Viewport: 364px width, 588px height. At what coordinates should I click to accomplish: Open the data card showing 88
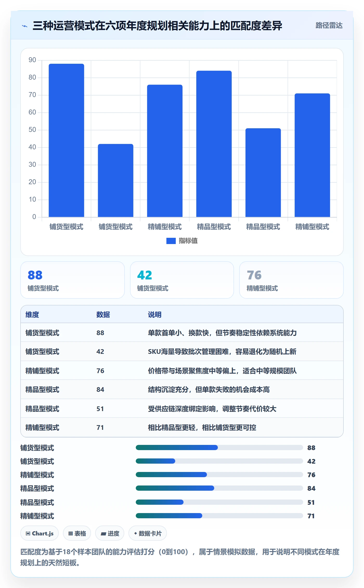[73, 280]
